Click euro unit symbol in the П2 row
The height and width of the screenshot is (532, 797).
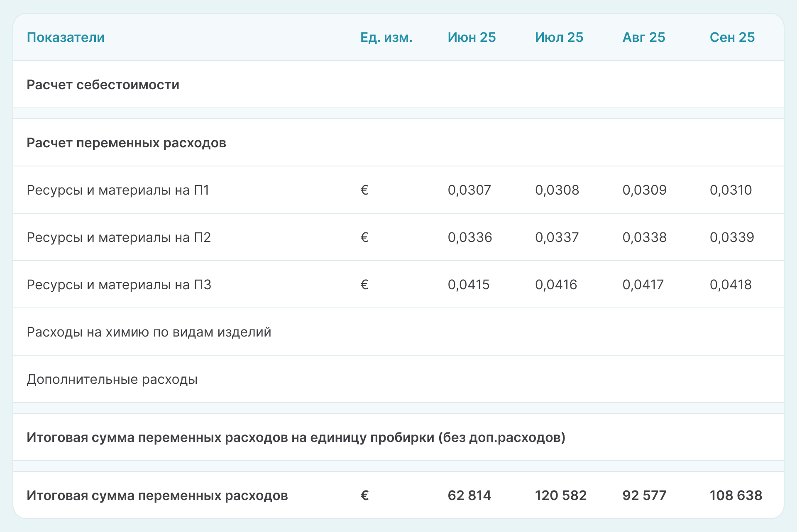(364, 237)
